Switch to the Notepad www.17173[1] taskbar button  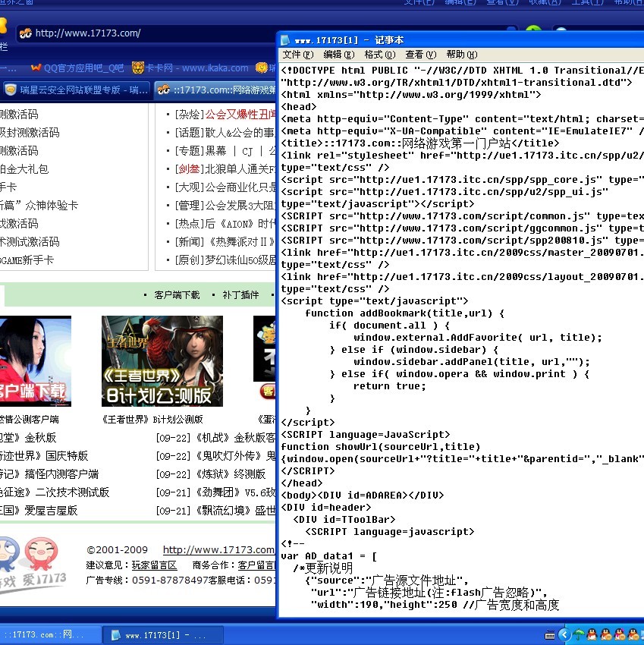click(x=163, y=635)
